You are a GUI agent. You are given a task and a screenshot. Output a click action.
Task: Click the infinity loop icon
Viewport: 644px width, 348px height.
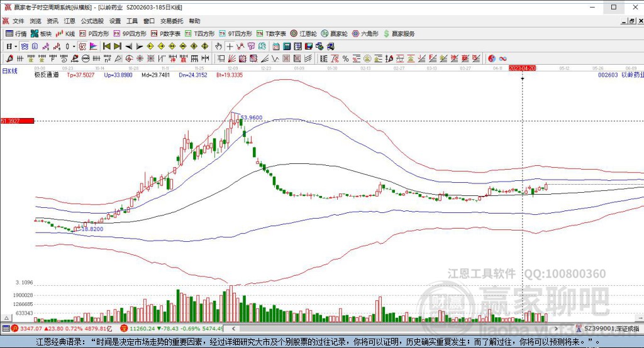tap(502, 58)
